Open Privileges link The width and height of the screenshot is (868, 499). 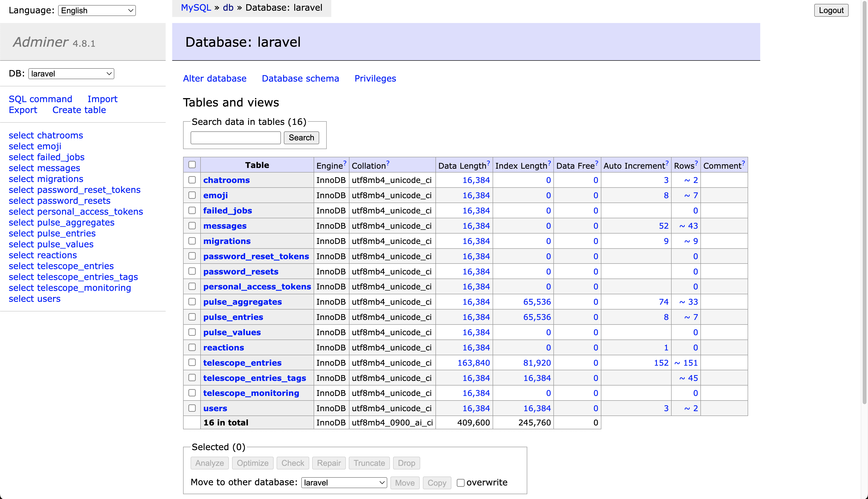pos(375,78)
